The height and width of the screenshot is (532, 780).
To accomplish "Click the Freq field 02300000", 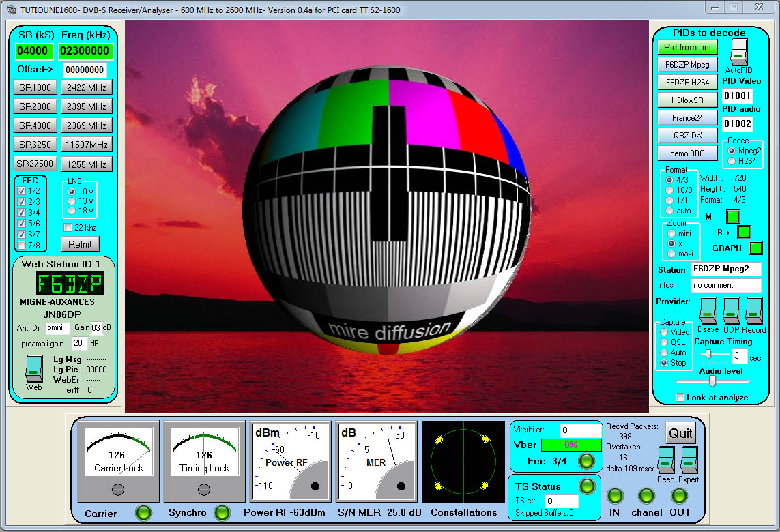I will coord(85,50).
